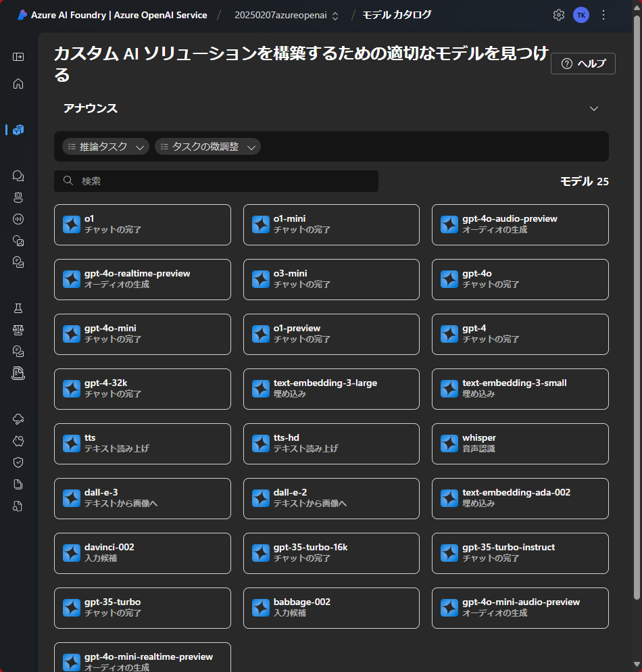Image resolution: width=642 pixels, height=672 pixels.
Task: Expand the アナウンス section chevron
Action: [x=594, y=108]
